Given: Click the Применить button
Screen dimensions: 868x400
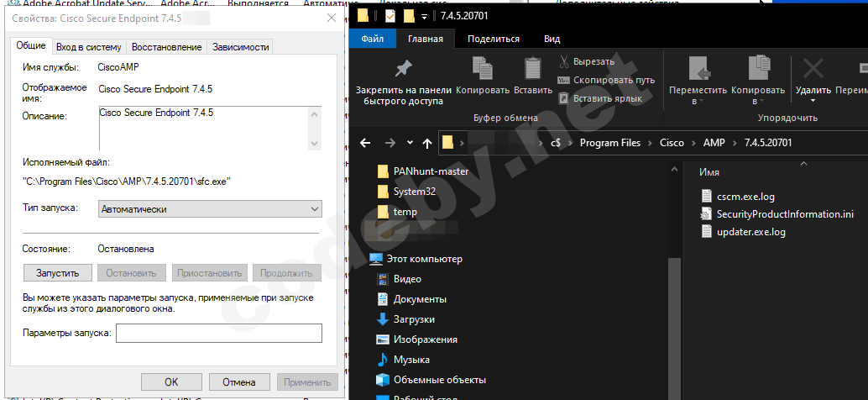Looking at the screenshot, I should coord(307,382).
